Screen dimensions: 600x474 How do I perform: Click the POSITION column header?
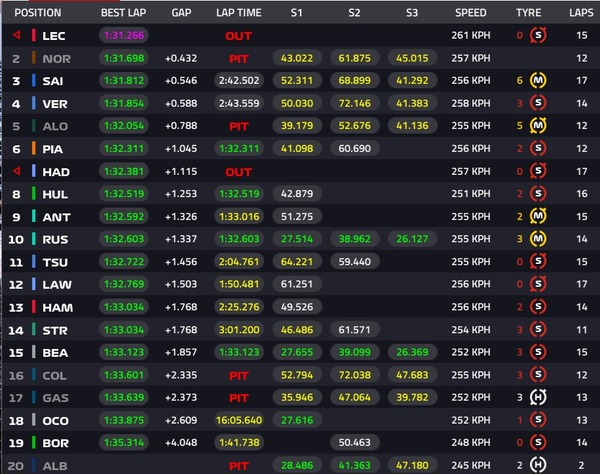38,13
